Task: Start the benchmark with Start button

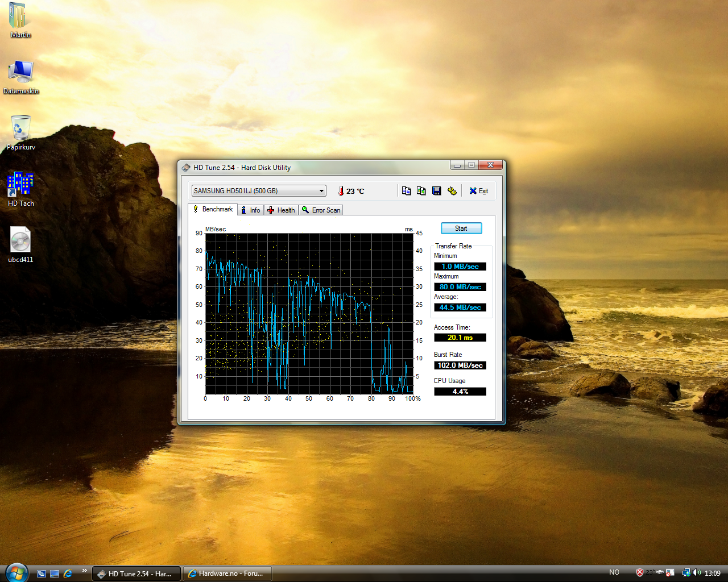Action: pyautogui.click(x=461, y=228)
